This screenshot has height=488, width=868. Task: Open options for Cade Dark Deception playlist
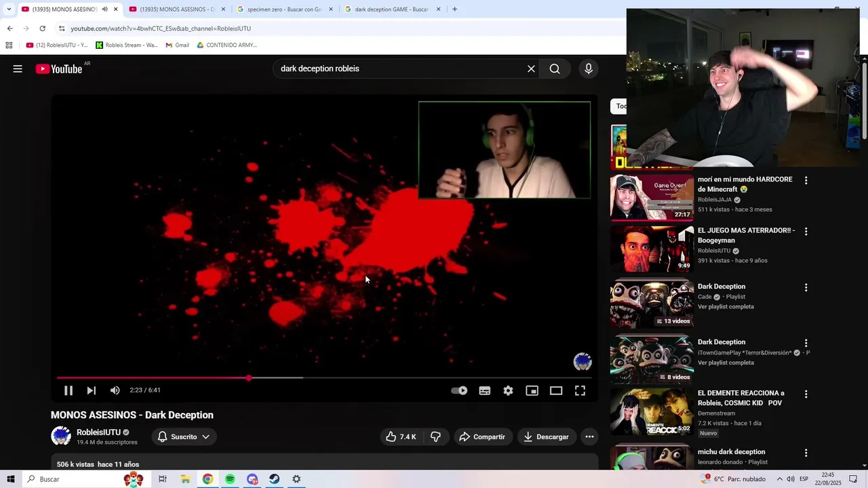(806, 287)
